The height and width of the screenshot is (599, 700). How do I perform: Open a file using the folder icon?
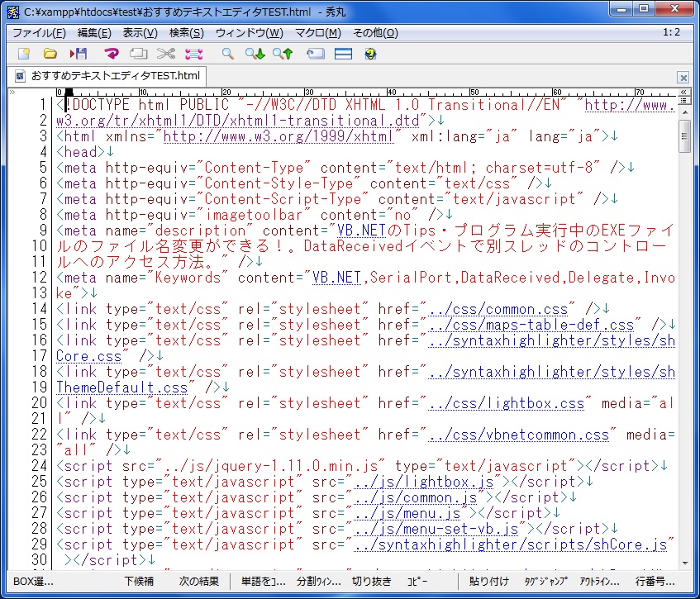click(50, 54)
